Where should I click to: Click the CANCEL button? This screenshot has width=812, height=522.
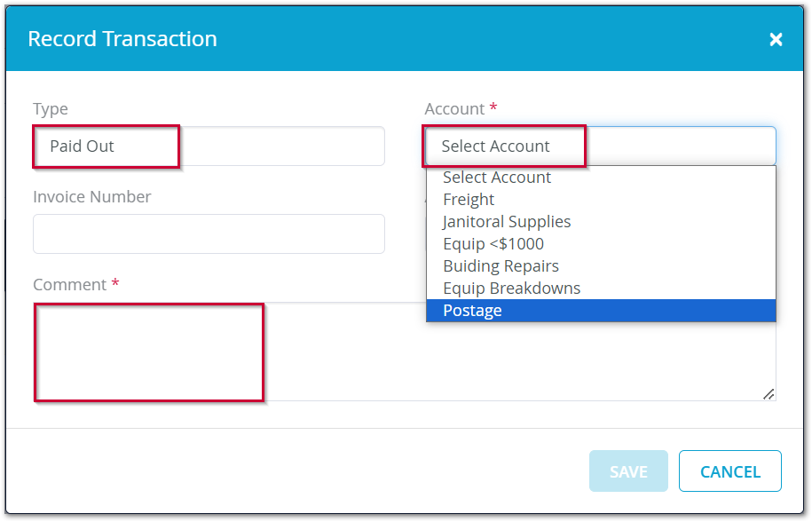(x=729, y=471)
